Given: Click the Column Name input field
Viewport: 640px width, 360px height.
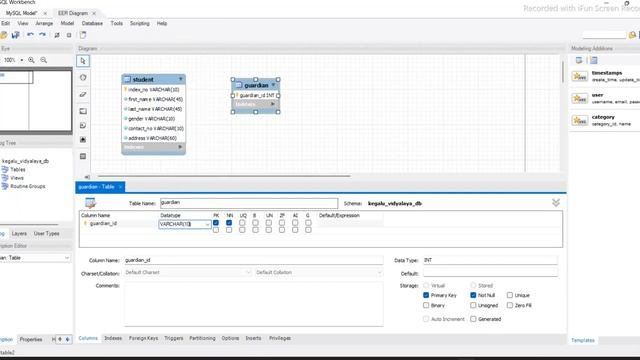Looking at the screenshot, I should coord(253,260).
